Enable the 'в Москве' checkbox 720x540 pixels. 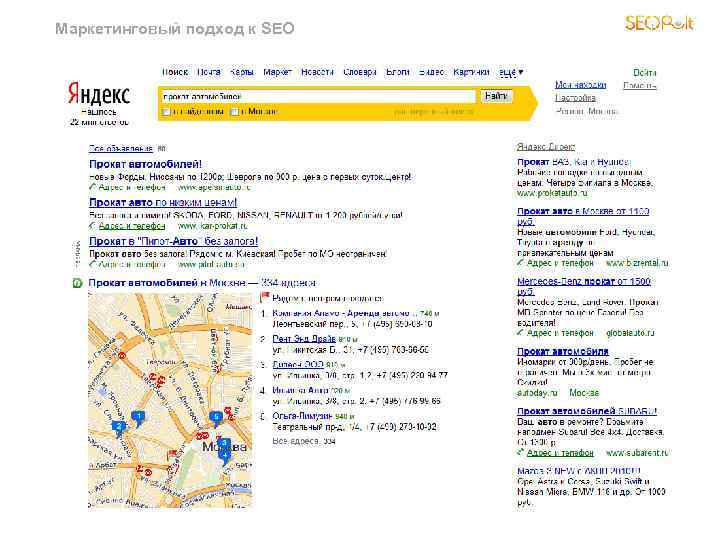[x=234, y=112]
